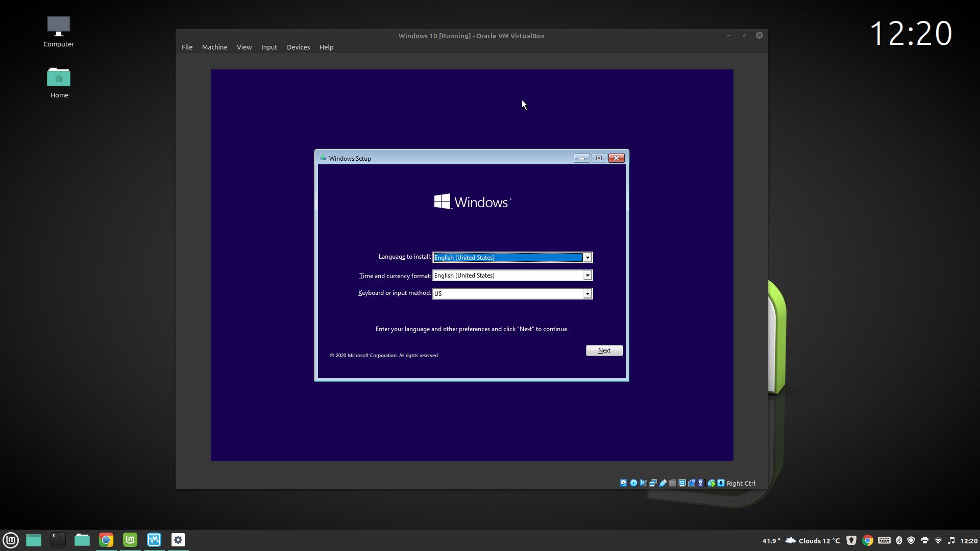980x551 pixels.
Task: Expand the Time and currency format dropdown
Action: (x=587, y=275)
